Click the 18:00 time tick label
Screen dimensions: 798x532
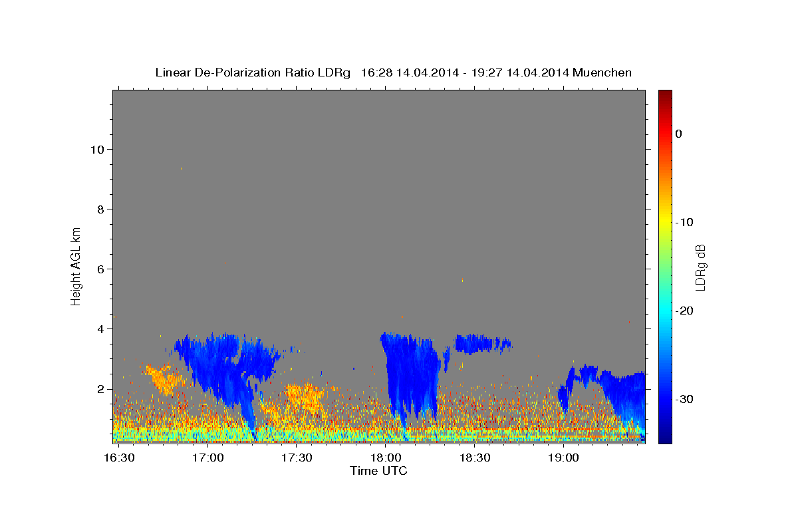pos(386,458)
